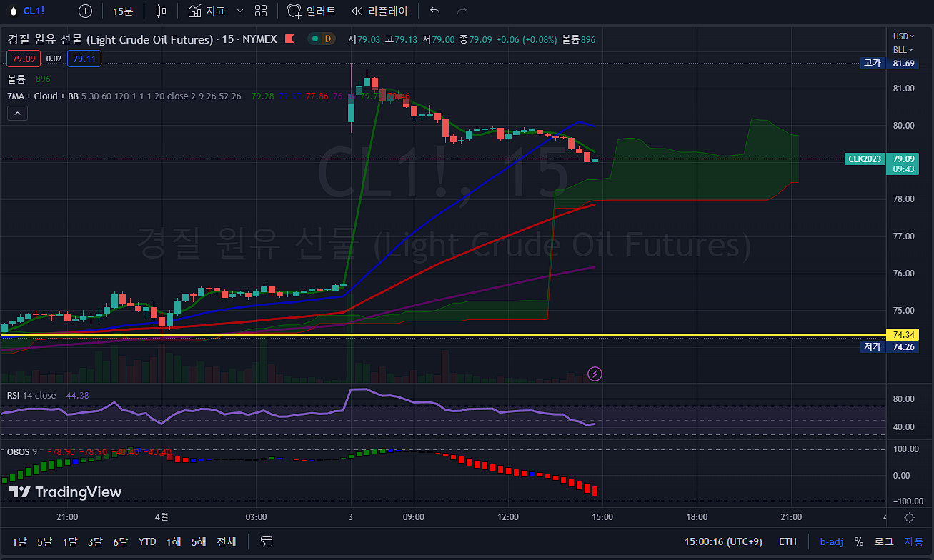Image resolution: width=934 pixels, height=560 pixels.
Task: Open the 15분 time interval dropdown
Action: pos(123,11)
